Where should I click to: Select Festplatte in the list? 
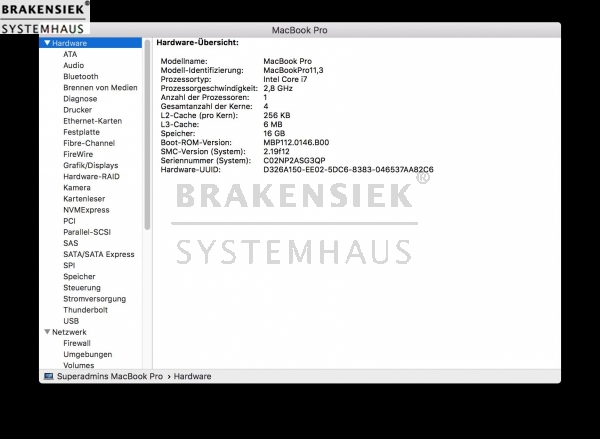(82, 132)
